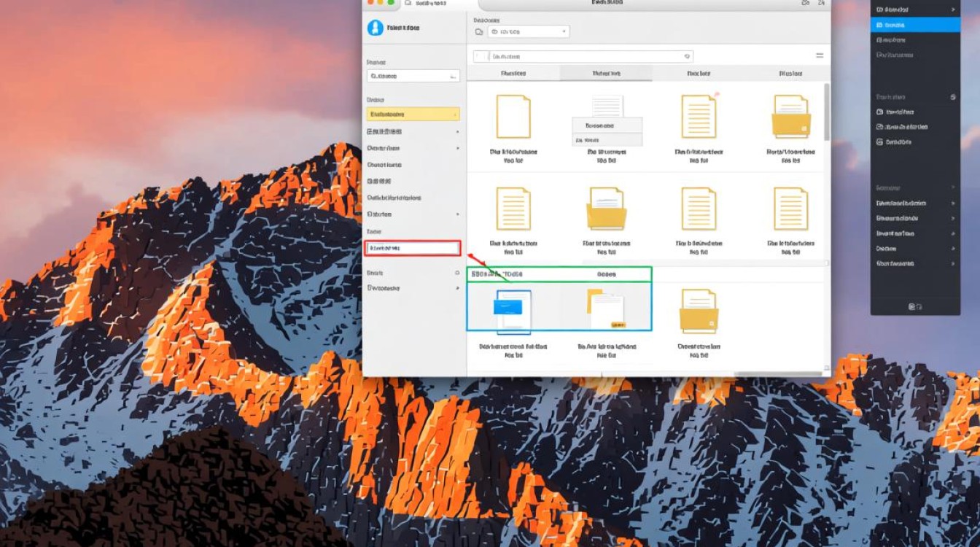Click the hamburger menu icon beside search bar

pyautogui.click(x=820, y=55)
